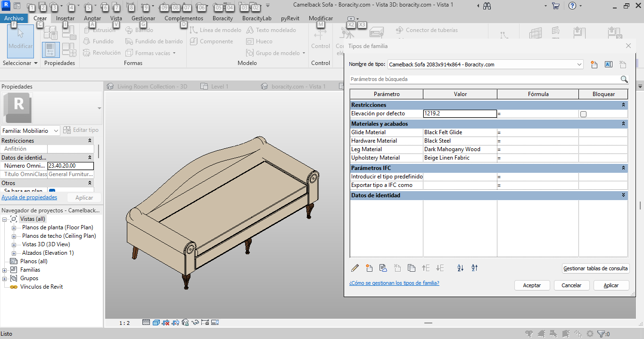Click the new type icon beside Nombre de tipo
This screenshot has width=644, height=339.
(594, 65)
